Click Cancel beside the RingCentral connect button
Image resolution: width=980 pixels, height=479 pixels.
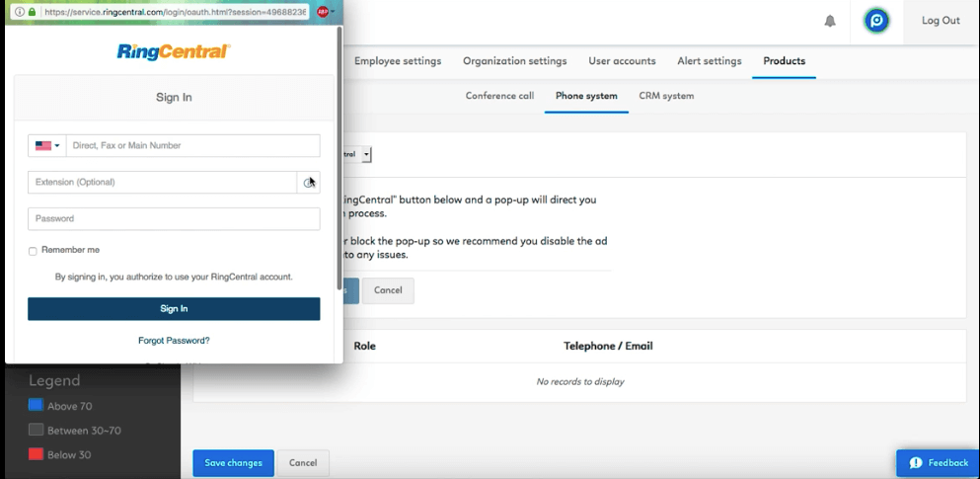388,290
